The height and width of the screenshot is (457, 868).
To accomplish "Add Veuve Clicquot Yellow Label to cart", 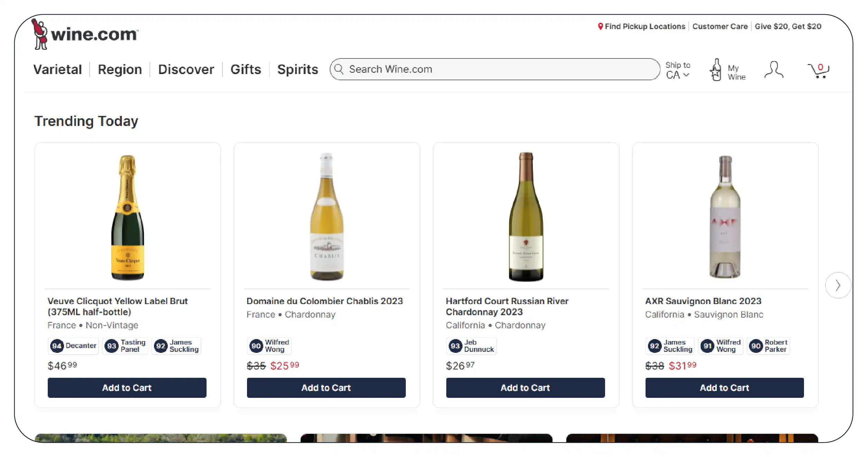I will tap(127, 387).
